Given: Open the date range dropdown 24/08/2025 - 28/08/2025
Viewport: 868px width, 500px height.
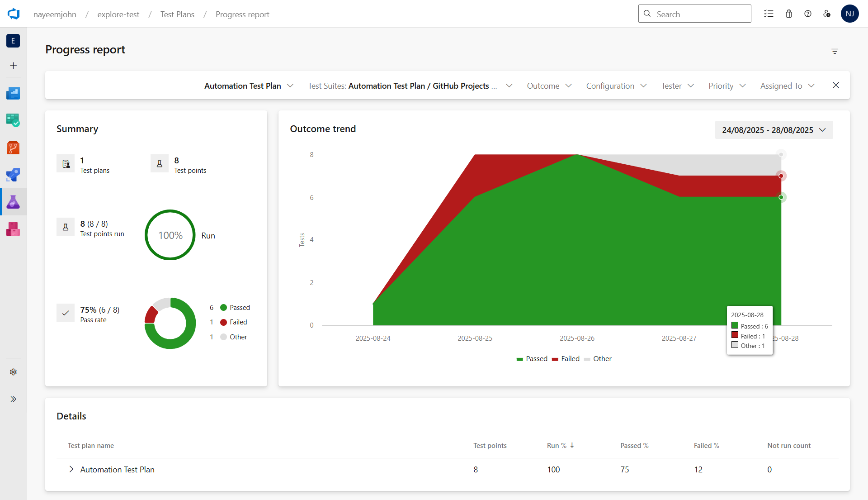Looking at the screenshot, I should (774, 130).
